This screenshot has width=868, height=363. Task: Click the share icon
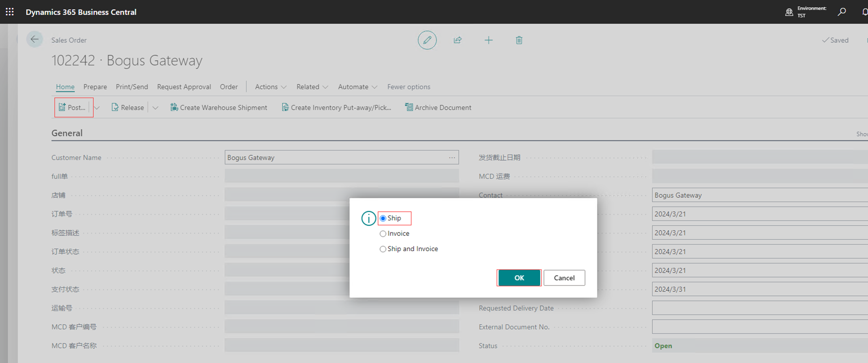click(x=457, y=40)
